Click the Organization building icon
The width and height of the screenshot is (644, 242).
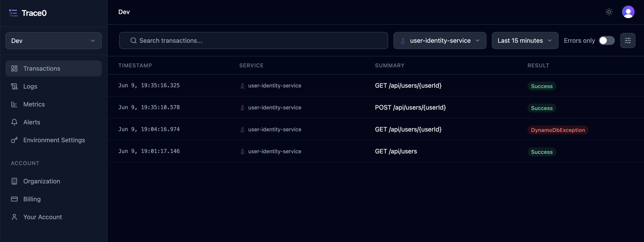(x=14, y=181)
